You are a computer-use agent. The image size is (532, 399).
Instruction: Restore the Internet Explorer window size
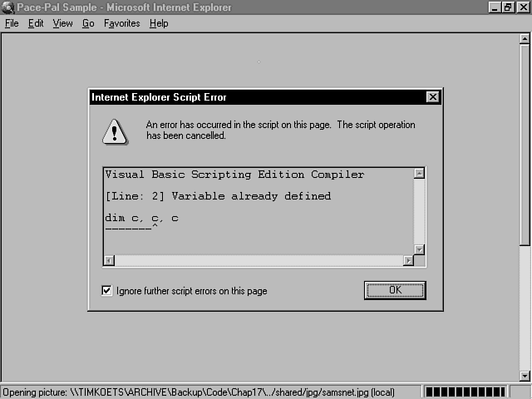[508, 7]
